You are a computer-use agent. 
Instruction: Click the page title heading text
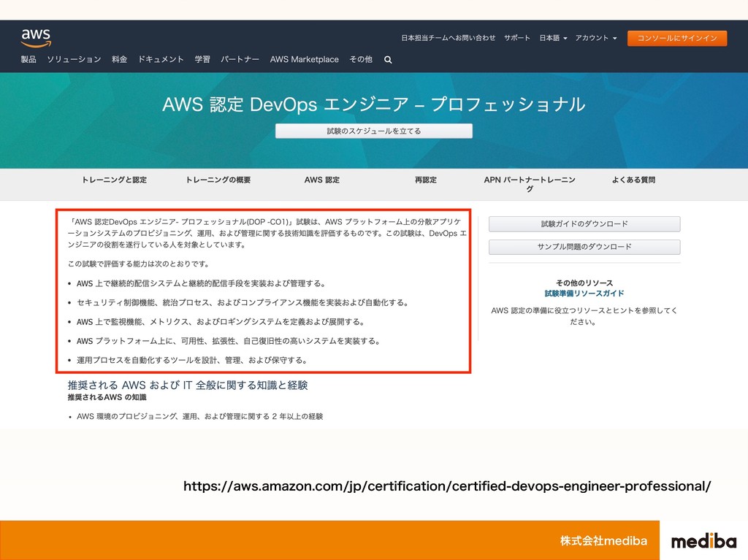pos(373,104)
